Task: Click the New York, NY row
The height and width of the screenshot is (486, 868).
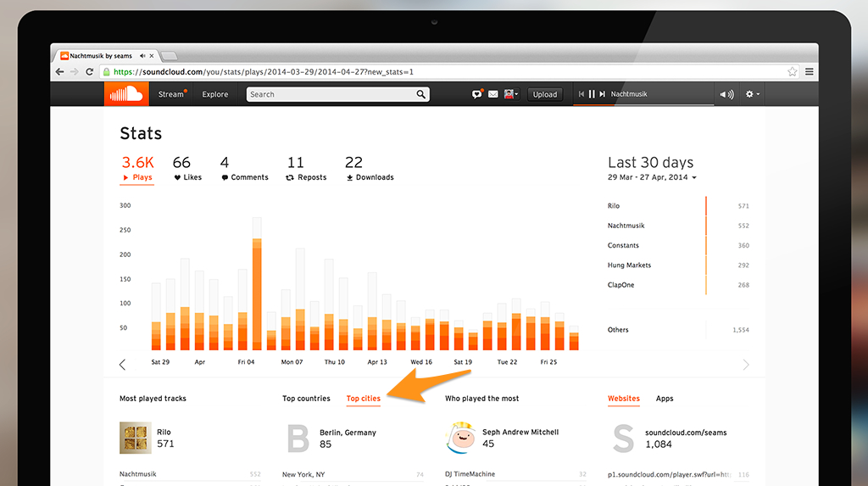Action: (x=353, y=474)
